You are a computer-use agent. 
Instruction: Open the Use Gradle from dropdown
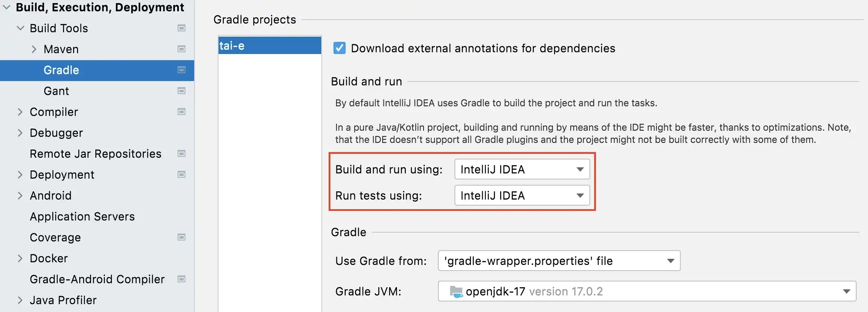[x=559, y=261]
